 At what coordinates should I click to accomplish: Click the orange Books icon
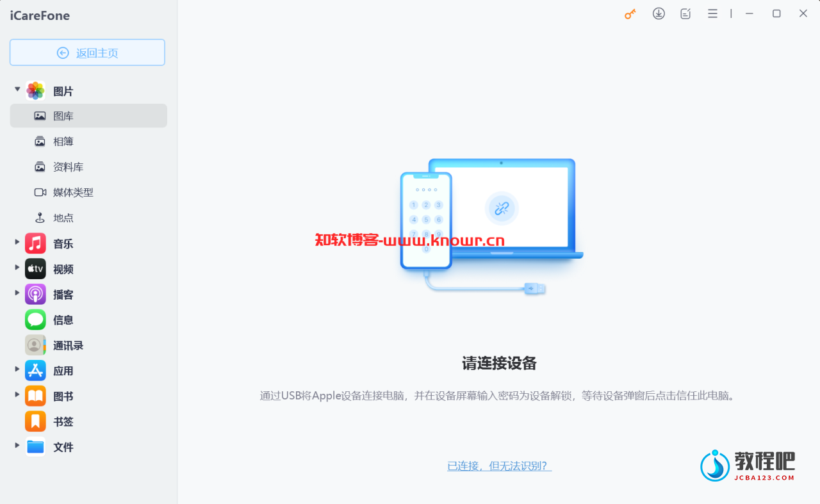(x=35, y=396)
